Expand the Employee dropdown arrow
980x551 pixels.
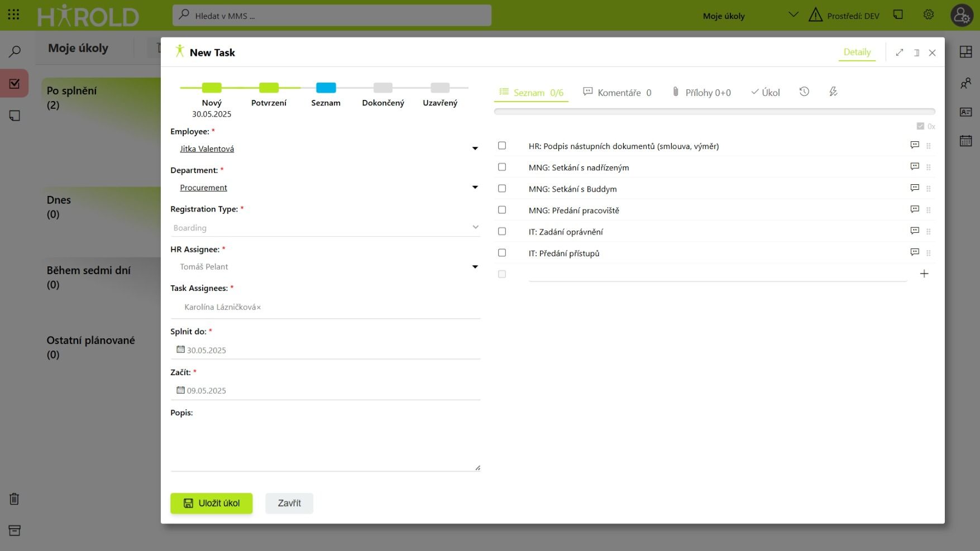pos(475,148)
